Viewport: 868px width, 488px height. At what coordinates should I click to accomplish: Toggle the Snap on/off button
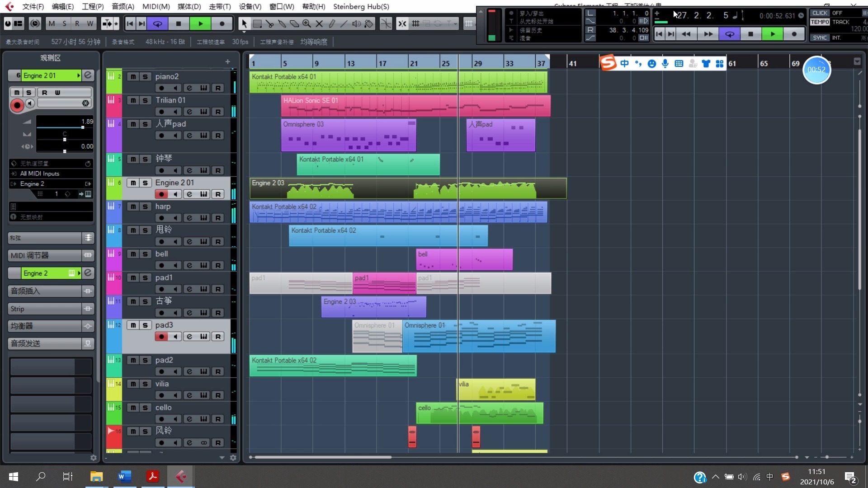(x=402, y=24)
